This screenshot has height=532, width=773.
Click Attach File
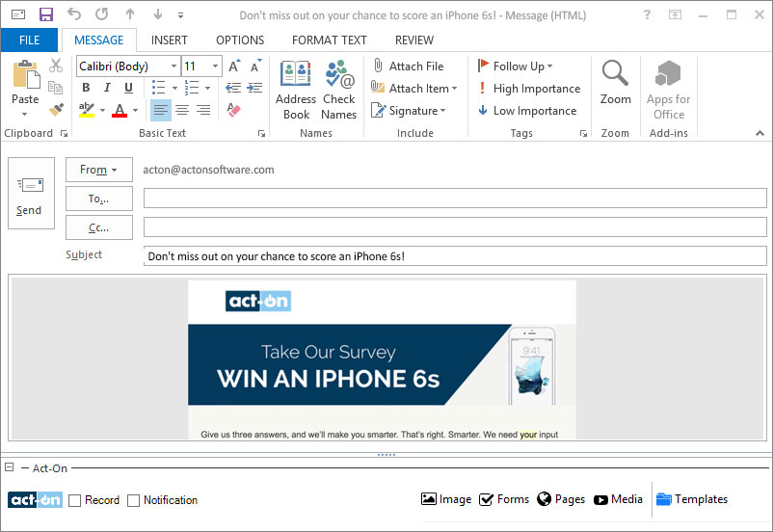pos(408,66)
